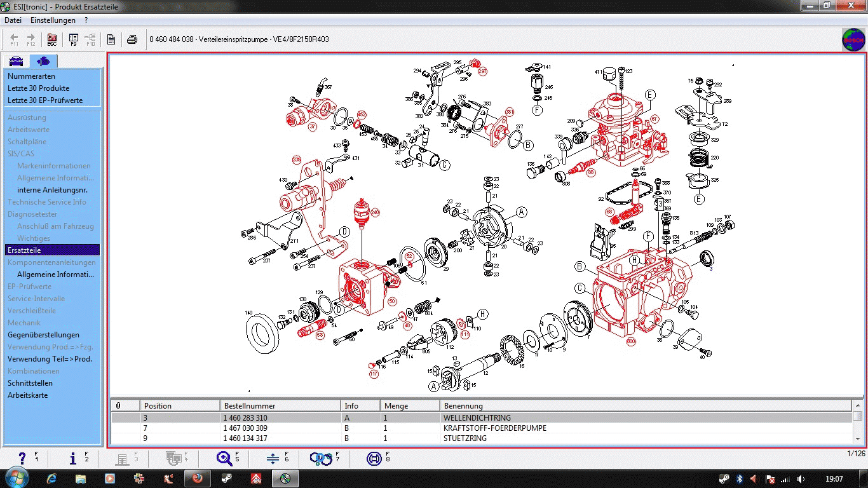Click the Bosch globe logo icon

click(853, 39)
